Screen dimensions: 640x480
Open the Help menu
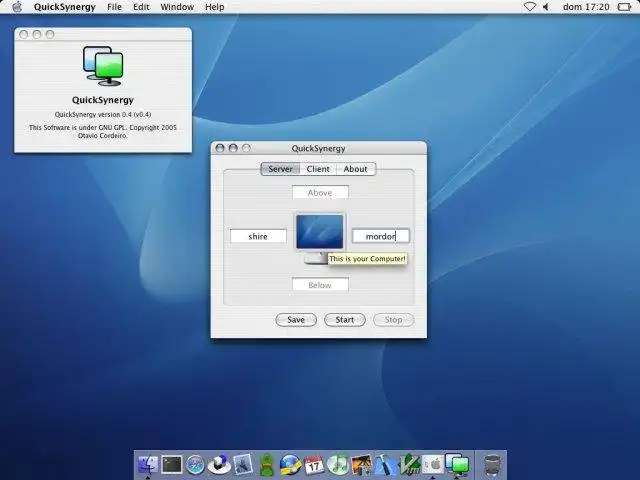[x=214, y=7]
